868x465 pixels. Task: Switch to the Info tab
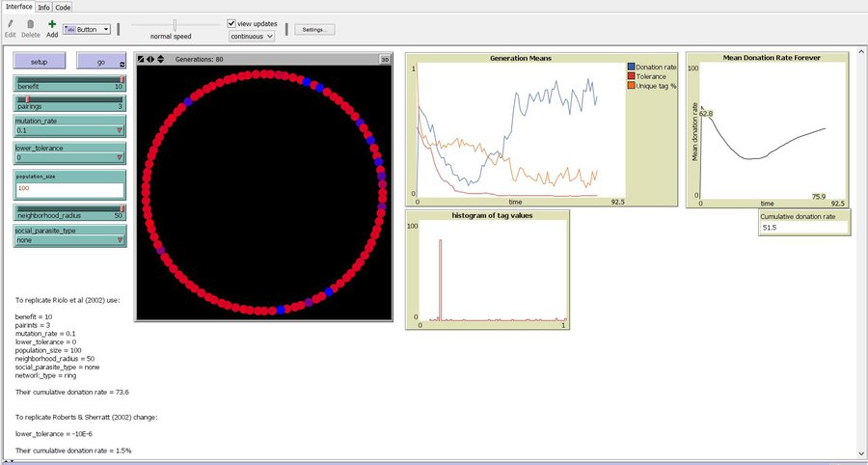click(43, 7)
